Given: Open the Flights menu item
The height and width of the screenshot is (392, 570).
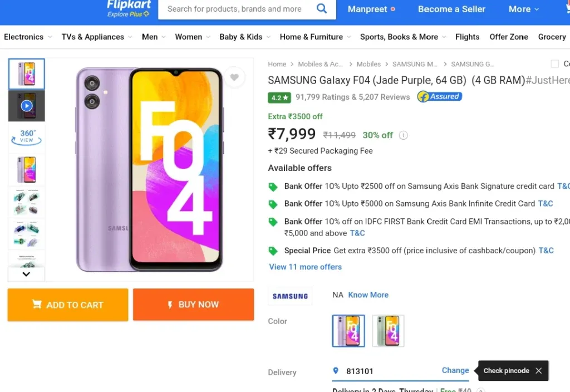Looking at the screenshot, I should (x=467, y=37).
